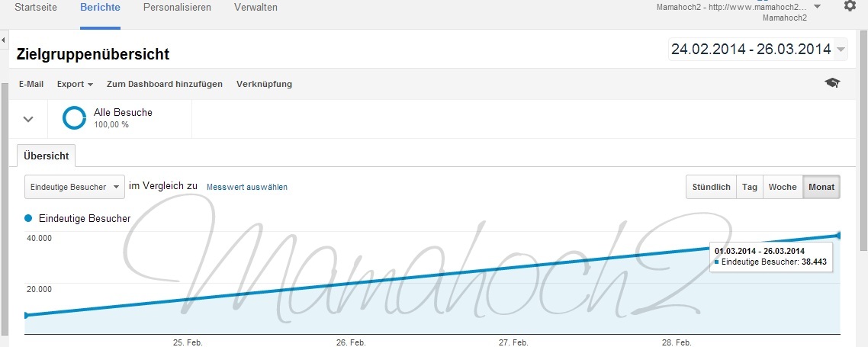868x347 pixels.
Task: Click the 100,00 % segment value
Action: [x=111, y=124]
